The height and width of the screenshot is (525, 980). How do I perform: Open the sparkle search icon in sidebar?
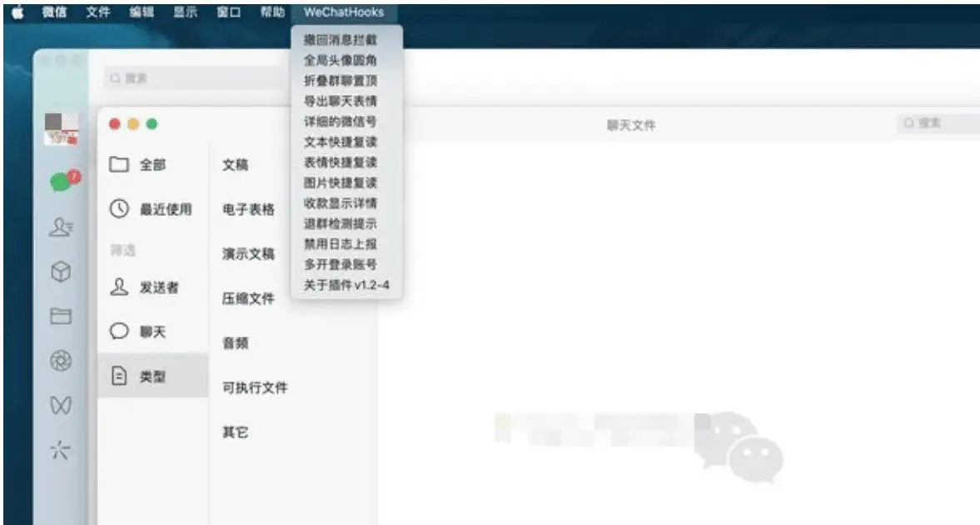(60, 449)
